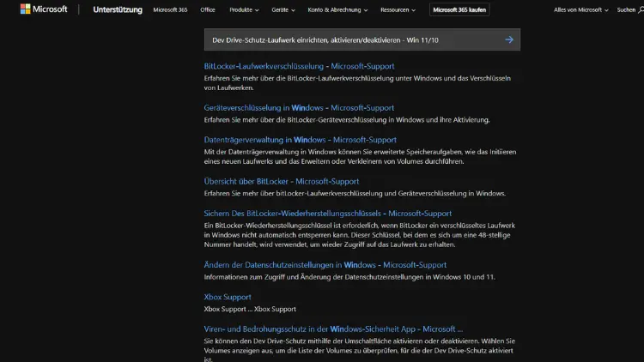The height and width of the screenshot is (362, 644).
Task: Open the Office menu item
Action: point(208,9)
